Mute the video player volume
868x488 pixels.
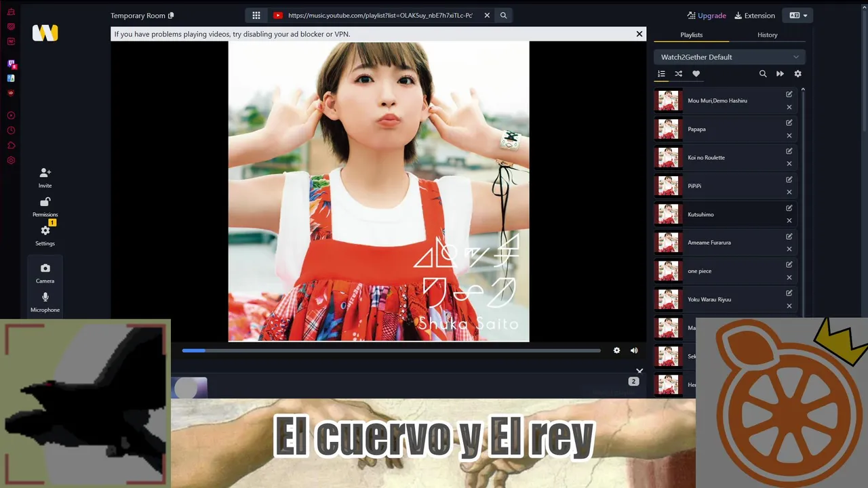pyautogui.click(x=634, y=350)
